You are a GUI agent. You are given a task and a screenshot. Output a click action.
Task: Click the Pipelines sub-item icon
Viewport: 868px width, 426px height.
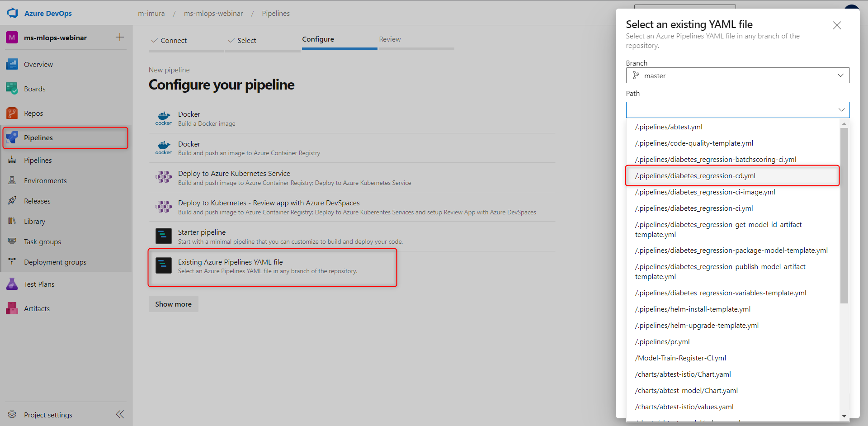tap(12, 160)
